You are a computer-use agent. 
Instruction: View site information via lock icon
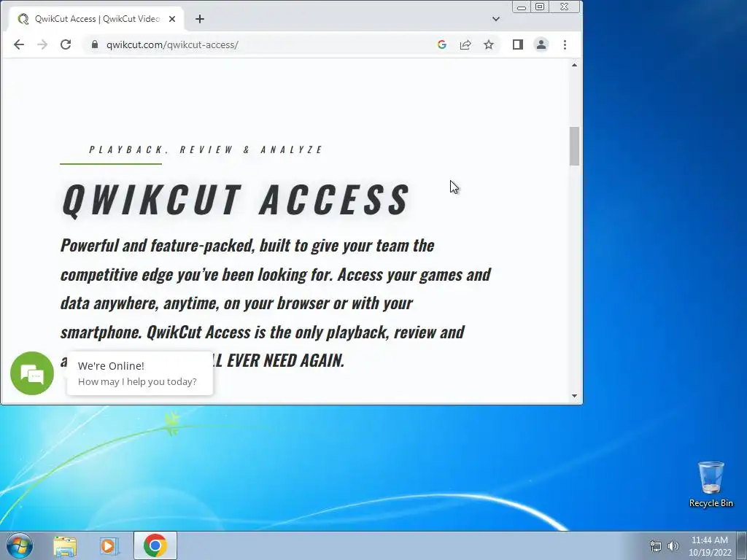[95, 44]
